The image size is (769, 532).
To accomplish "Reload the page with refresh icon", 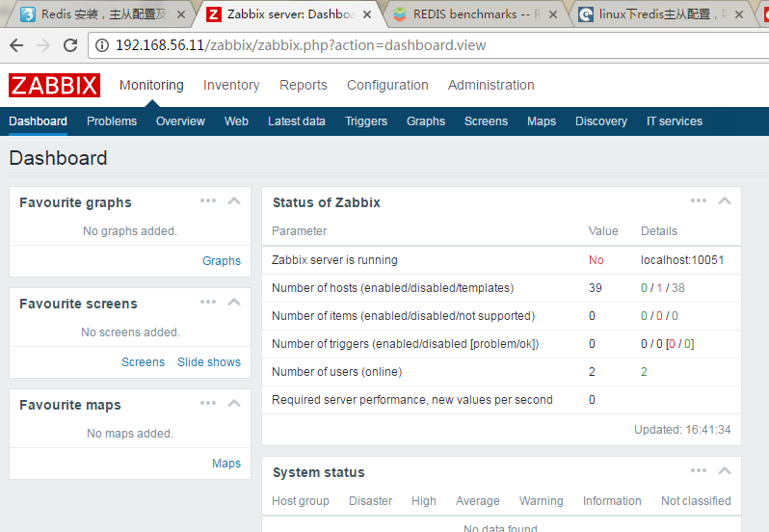I will point(70,45).
